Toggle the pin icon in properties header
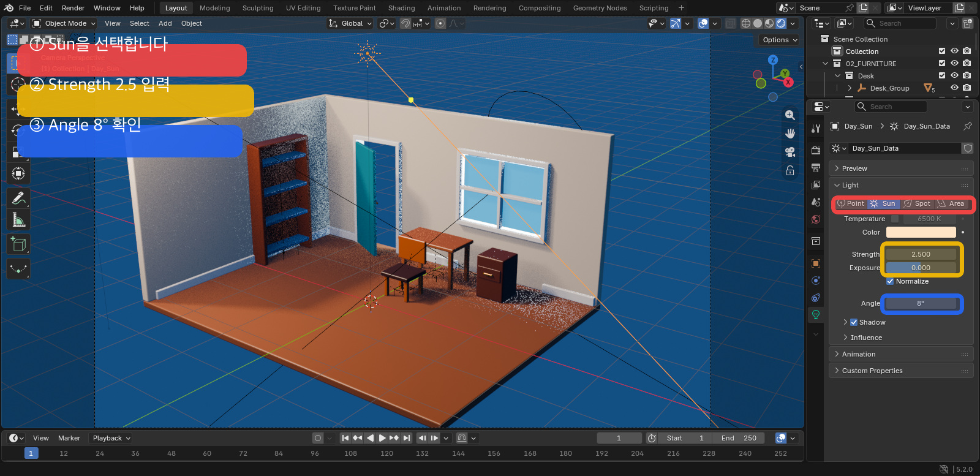Viewport: 980px width, 476px height. click(968, 126)
